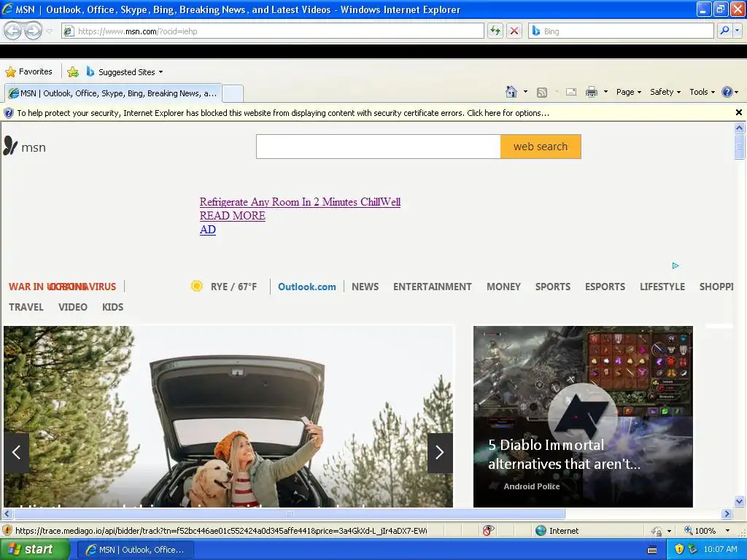Dismiss the security information bar
This screenshot has width=747, height=560.
pos(738,112)
